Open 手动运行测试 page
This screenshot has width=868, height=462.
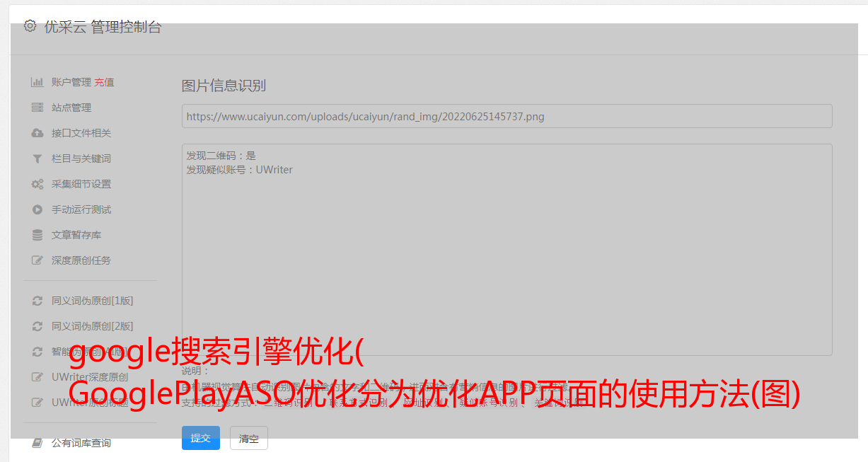81,209
